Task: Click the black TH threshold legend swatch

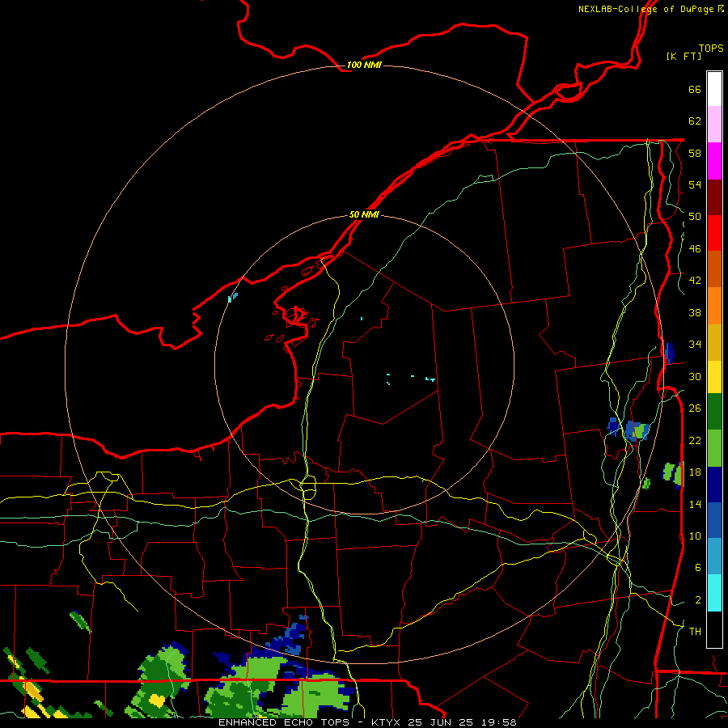Action: 714,629
